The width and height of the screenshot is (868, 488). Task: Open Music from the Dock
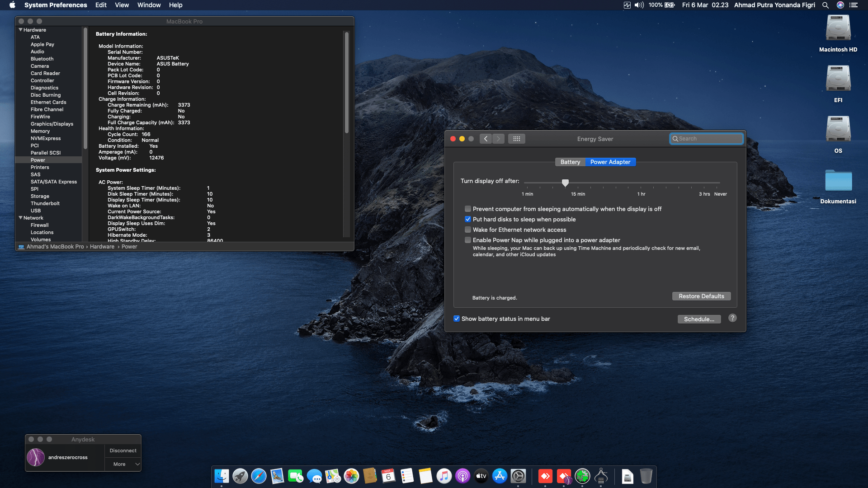click(x=444, y=476)
